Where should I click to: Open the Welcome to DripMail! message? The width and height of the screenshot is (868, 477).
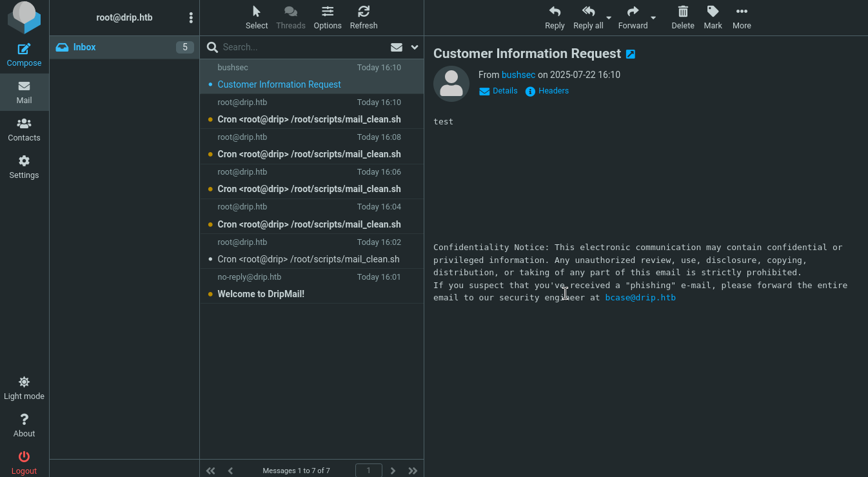(312, 286)
